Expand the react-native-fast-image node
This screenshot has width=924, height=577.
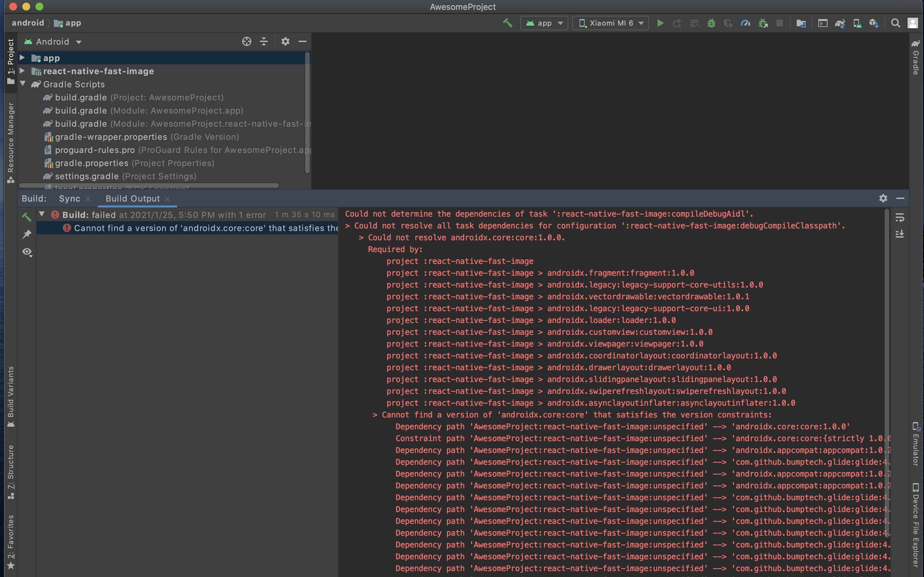[23, 71]
